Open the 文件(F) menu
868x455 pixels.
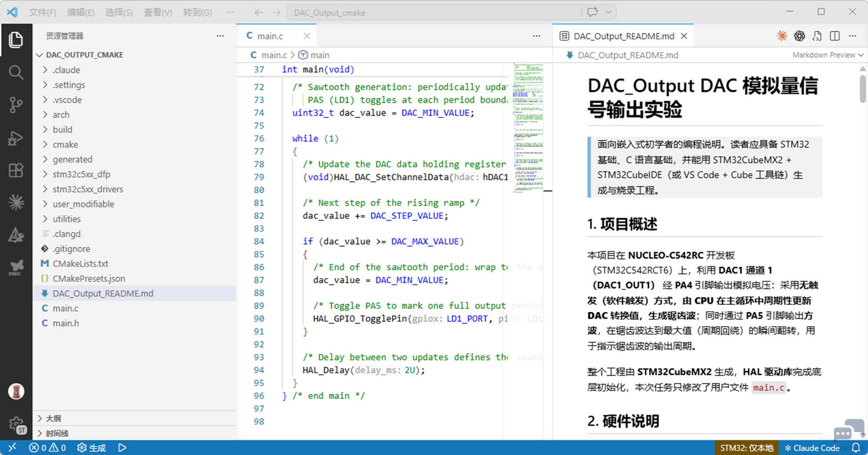coord(43,13)
